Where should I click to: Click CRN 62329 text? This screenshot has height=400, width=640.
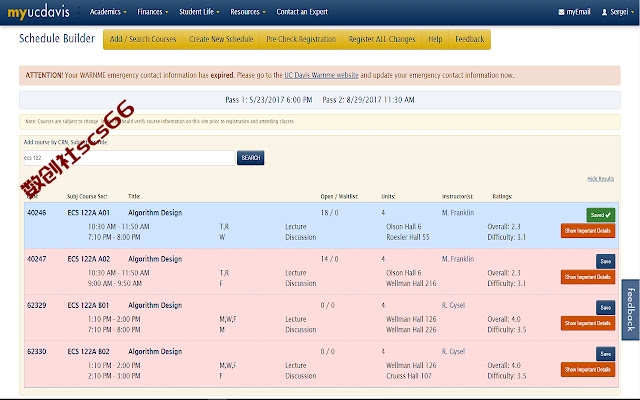37,305
